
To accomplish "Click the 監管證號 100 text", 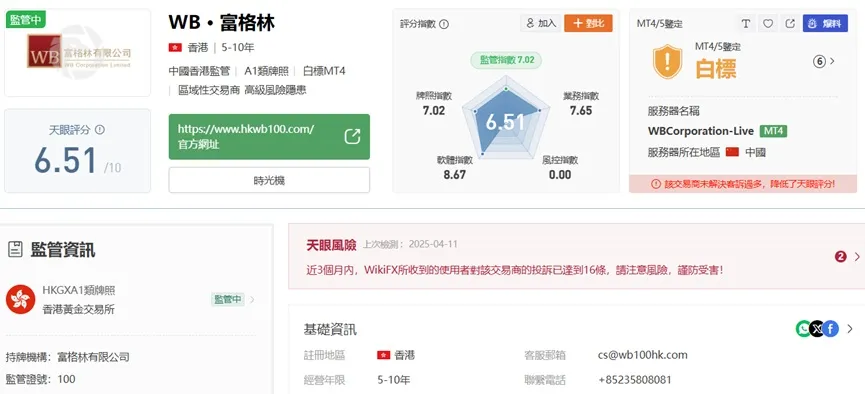I will tap(41, 379).
